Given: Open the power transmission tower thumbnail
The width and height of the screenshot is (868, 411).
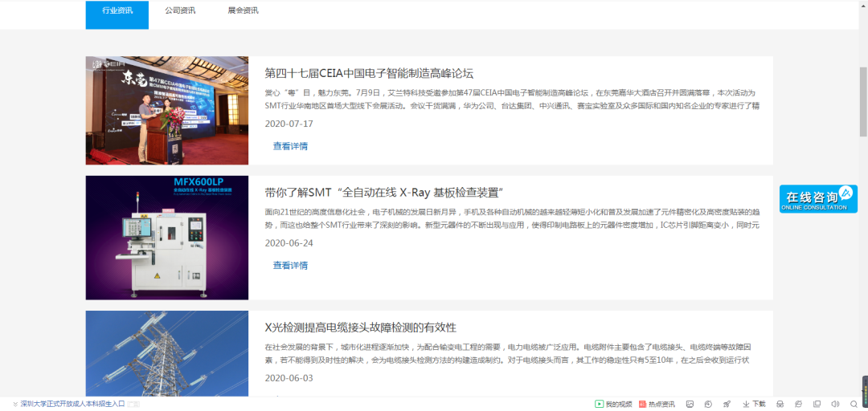Looking at the screenshot, I should 166,353.
